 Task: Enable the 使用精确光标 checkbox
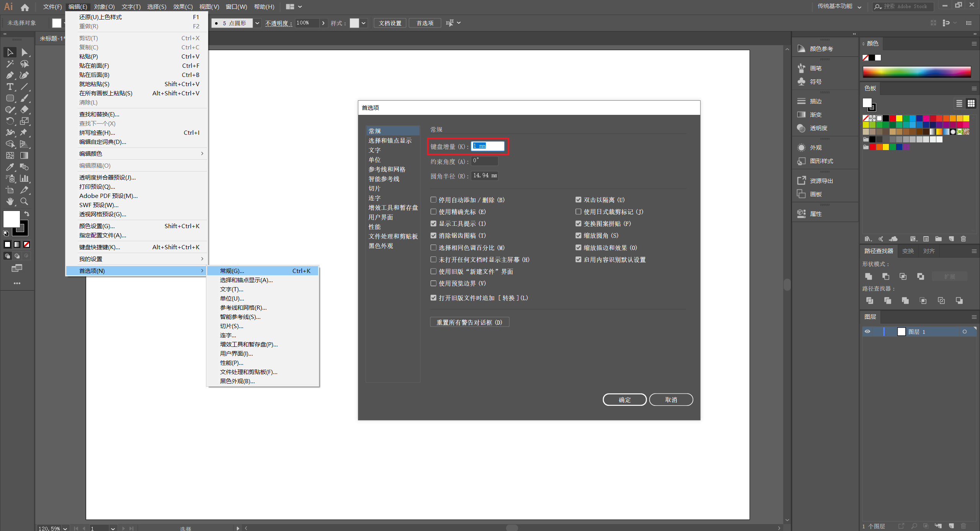(433, 212)
